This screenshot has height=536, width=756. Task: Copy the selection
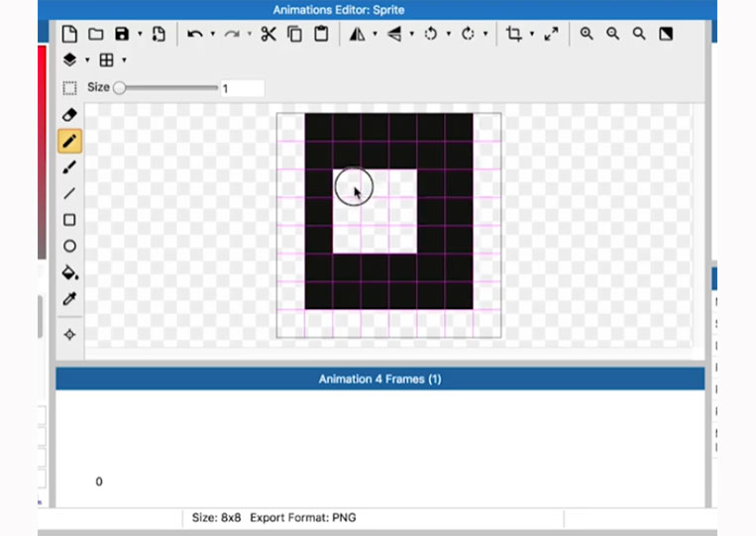pos(294,34)
